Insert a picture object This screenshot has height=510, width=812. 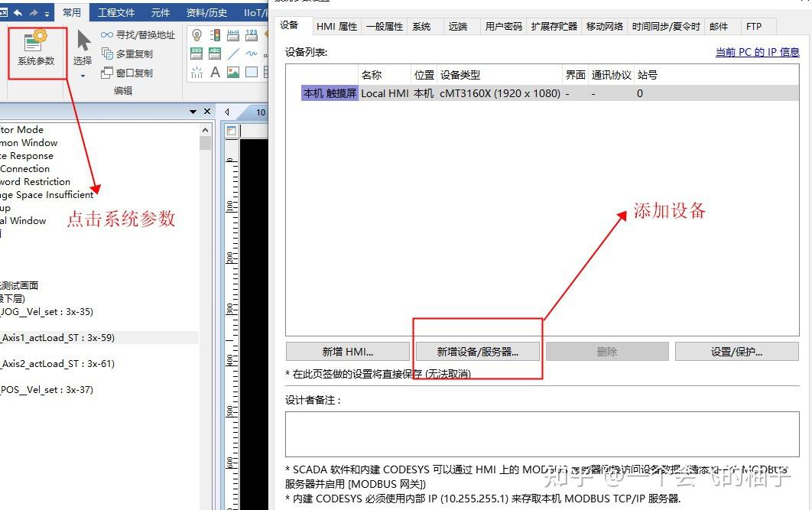coord(233,73)
